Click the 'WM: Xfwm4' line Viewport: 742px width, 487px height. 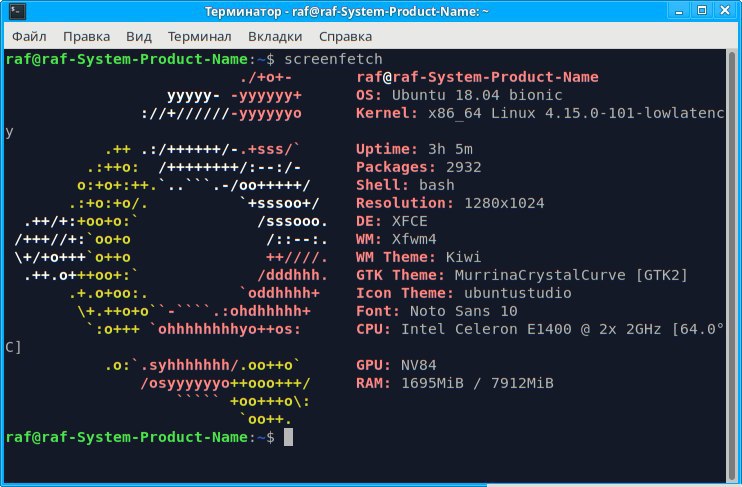[396, 239]
